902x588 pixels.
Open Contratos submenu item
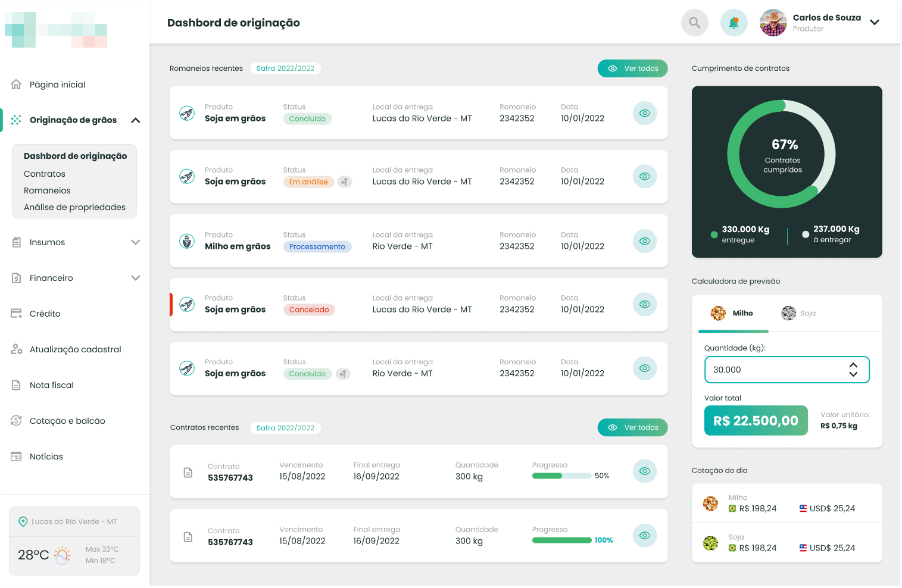[x=45, y=174]
